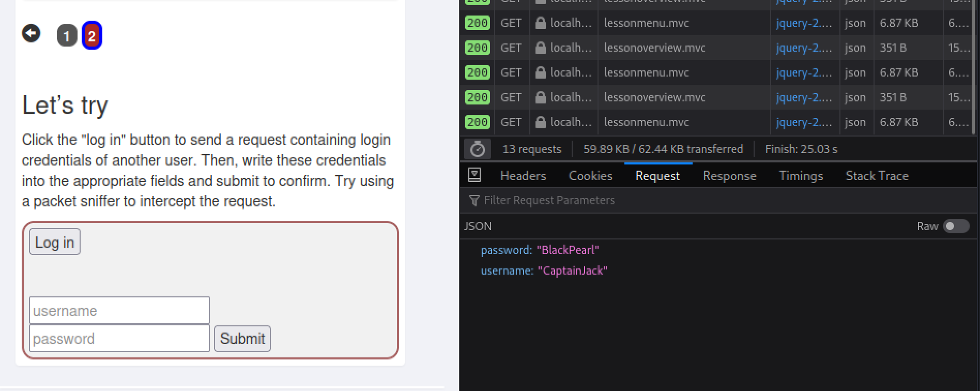Viewport: 980px width, 391px height.
Task: Go to lesson page 1
Action: coord(67,36)
